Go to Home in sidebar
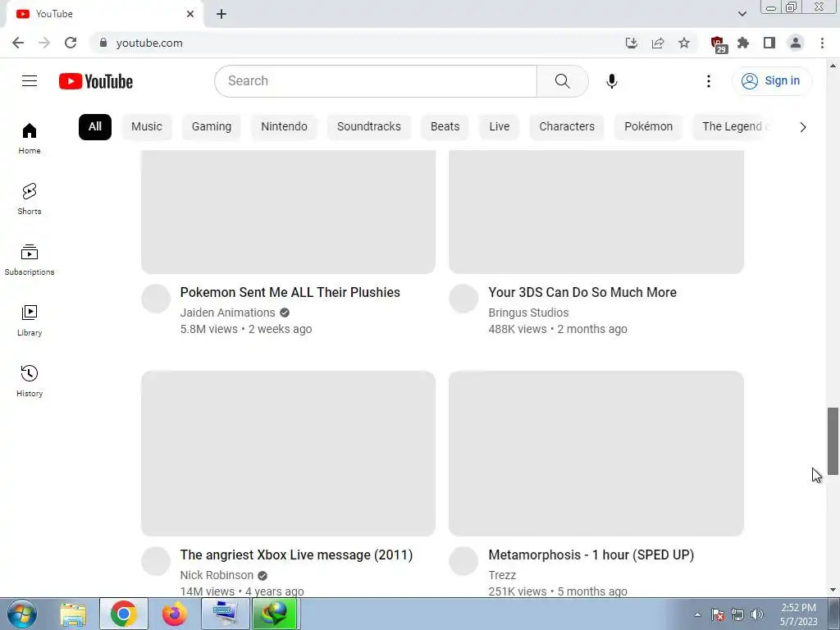 click(x=30, y=138)
